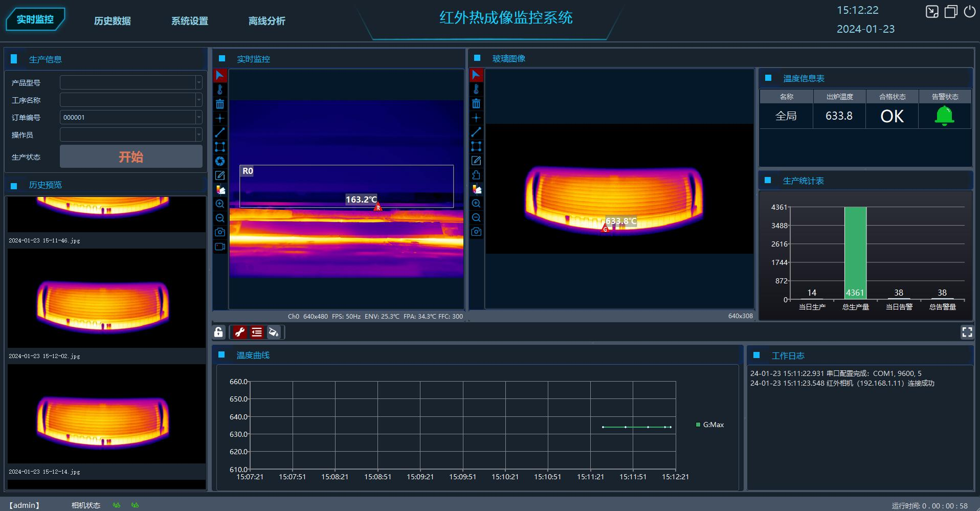Click the red list indent icon
The width and height of the screenshot is (980, 511).
click(257, 332)
